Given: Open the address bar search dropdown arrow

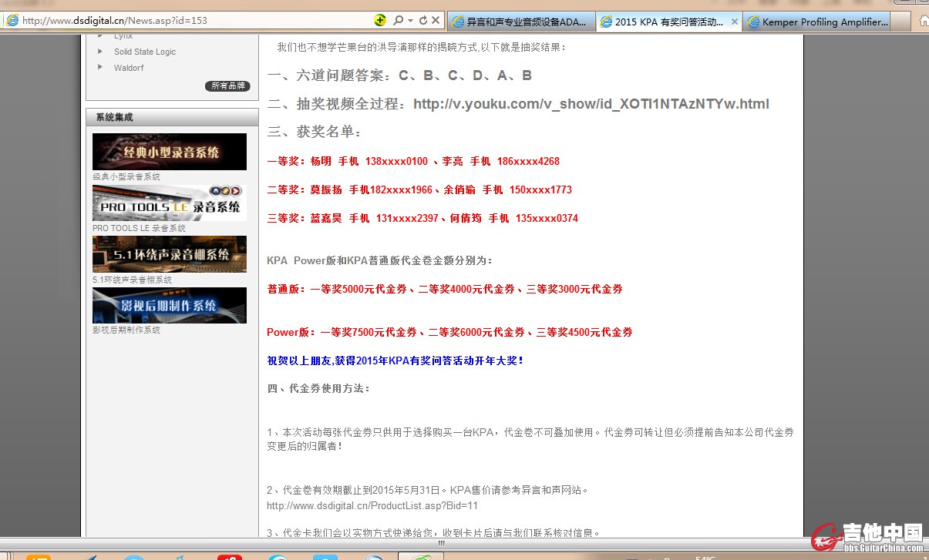Looking at the screenshot, I should pos(411,21).
